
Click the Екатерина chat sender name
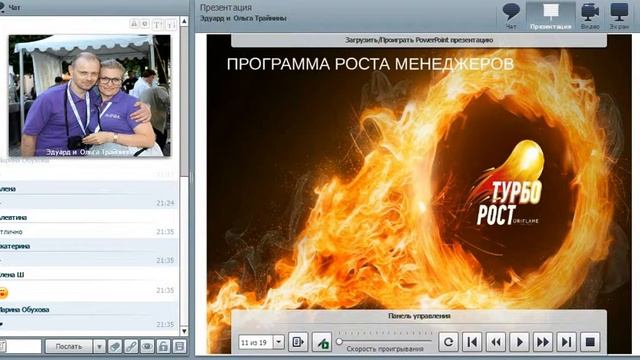pos(14,246)
